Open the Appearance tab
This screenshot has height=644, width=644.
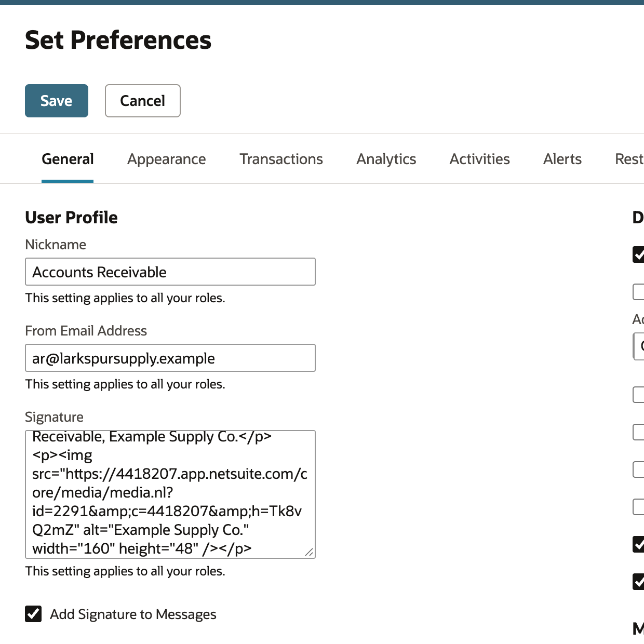[167, 159]
